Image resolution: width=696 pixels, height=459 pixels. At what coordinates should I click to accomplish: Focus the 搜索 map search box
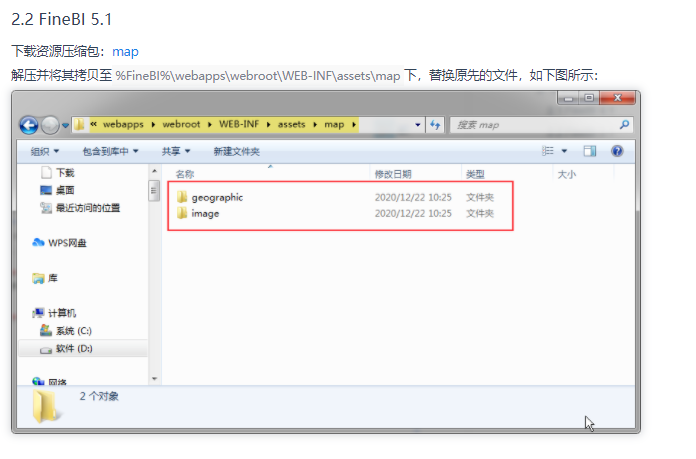coord(535,125)
